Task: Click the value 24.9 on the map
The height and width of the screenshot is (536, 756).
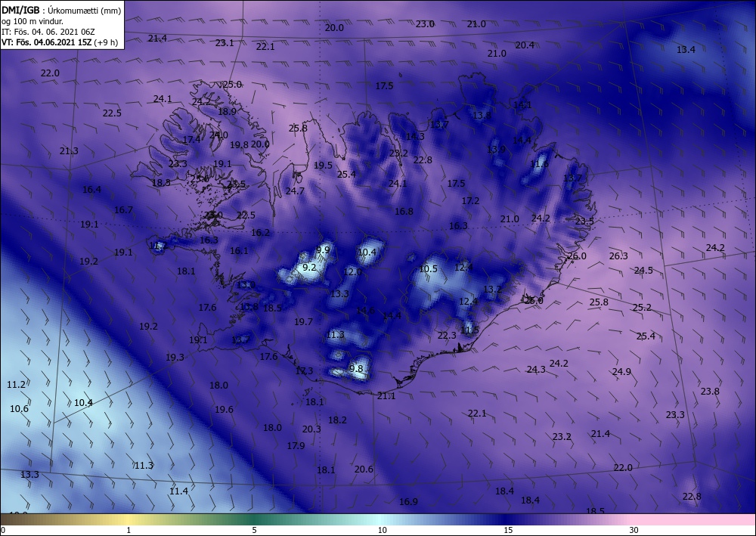Action: (621, 372)
